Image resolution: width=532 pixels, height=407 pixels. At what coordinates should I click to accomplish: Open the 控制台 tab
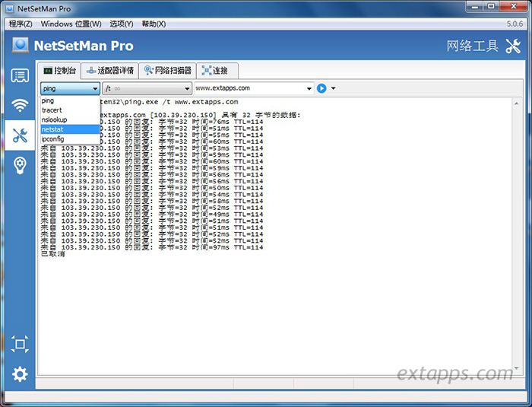tap(59, 71)
